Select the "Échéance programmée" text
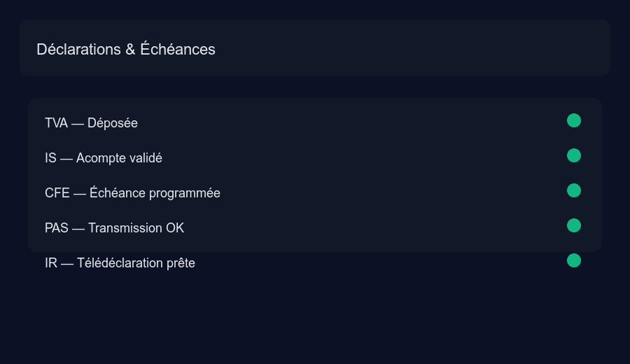630x364 pixels. tap(155, 193)
